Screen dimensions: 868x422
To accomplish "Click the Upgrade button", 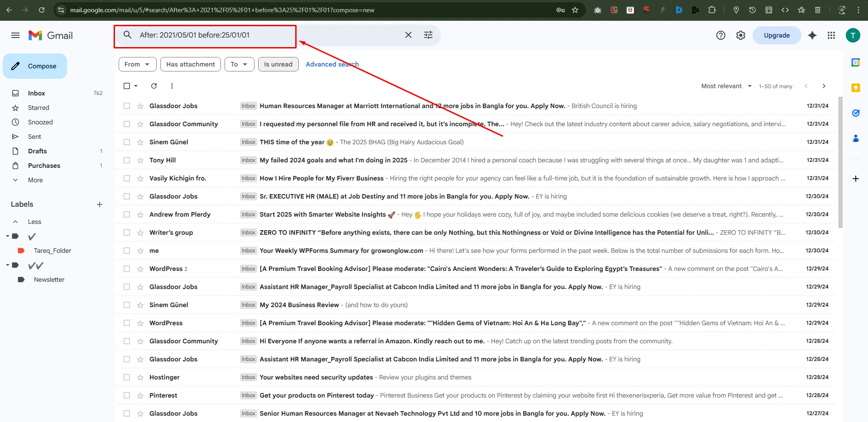I will pyautogui.click(x=777, y=35).
